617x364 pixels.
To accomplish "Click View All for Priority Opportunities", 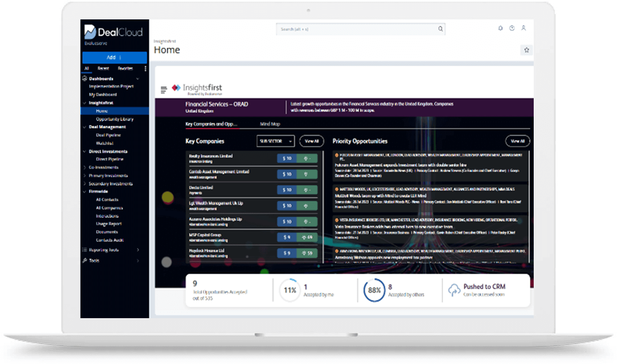I will coord(517,141).
